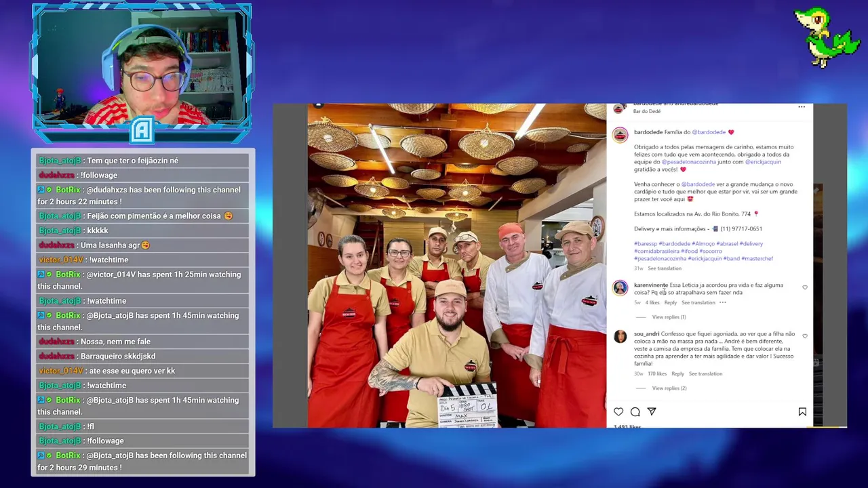Screen dimensions: 868x488
Task: Like karenvinente's comment with its heart
Action: [805, 287]
